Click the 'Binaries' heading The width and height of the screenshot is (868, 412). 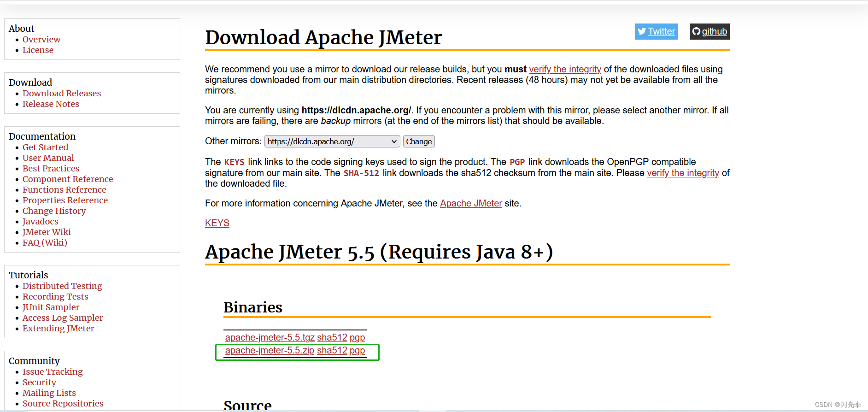click(x=253, y=307)
